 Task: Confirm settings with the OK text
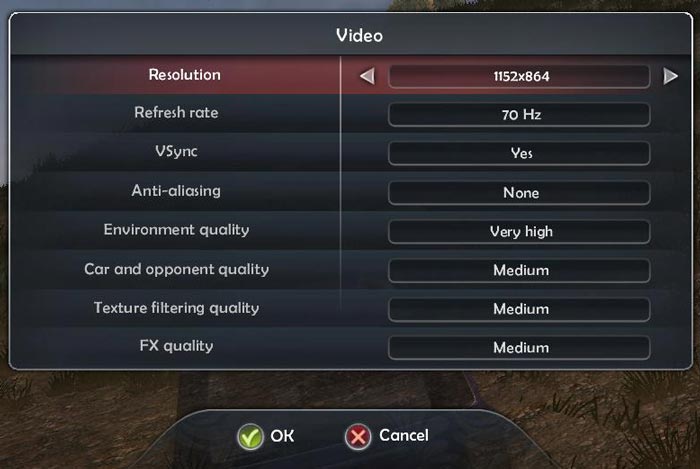tap(282, 436)
